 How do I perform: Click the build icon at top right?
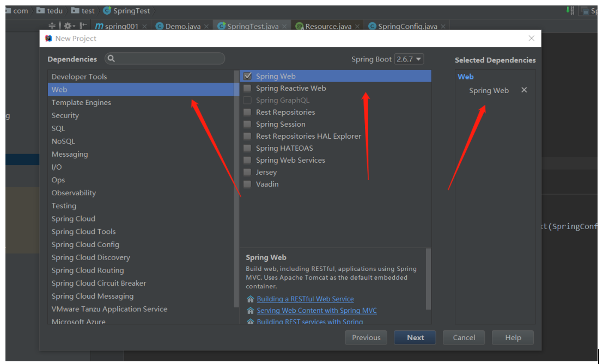click(x=570, y=10)
